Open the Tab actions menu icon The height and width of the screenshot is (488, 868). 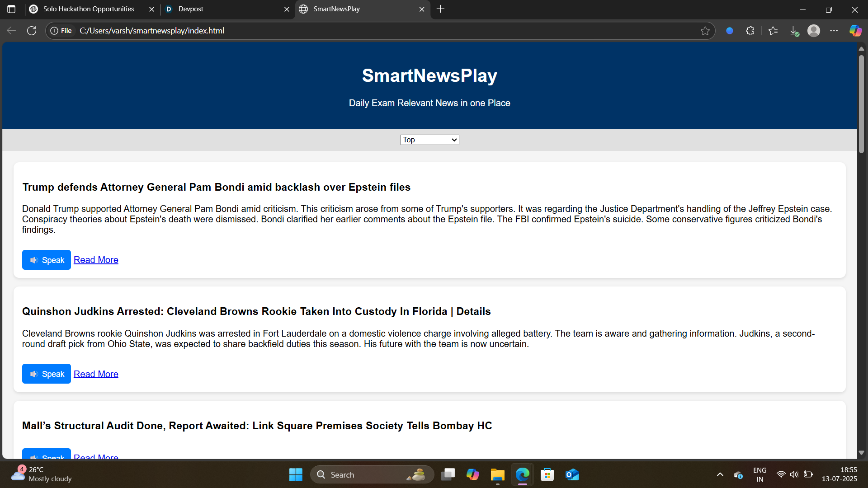pos(11,9)
